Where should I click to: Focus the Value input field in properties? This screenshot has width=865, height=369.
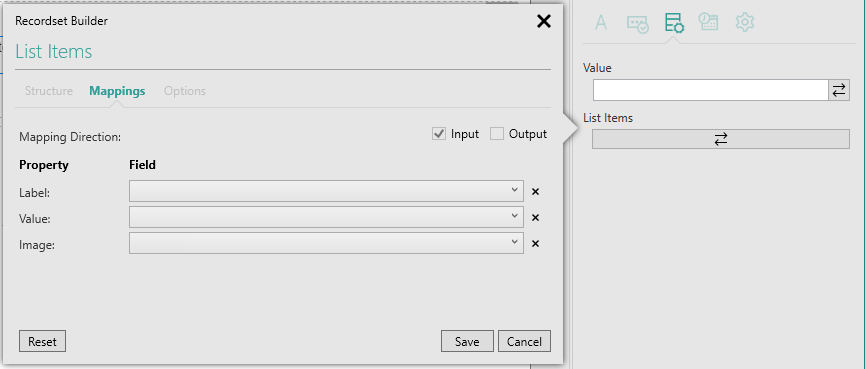(x=711, y=90)
